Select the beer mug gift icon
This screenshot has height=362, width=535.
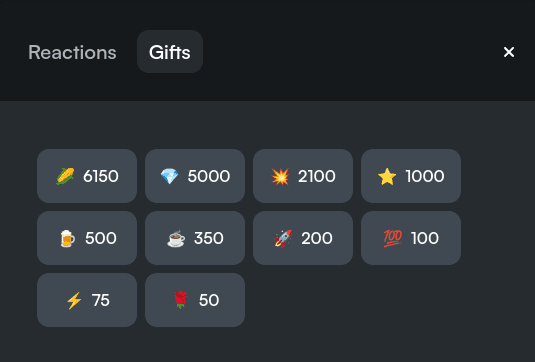67,238
